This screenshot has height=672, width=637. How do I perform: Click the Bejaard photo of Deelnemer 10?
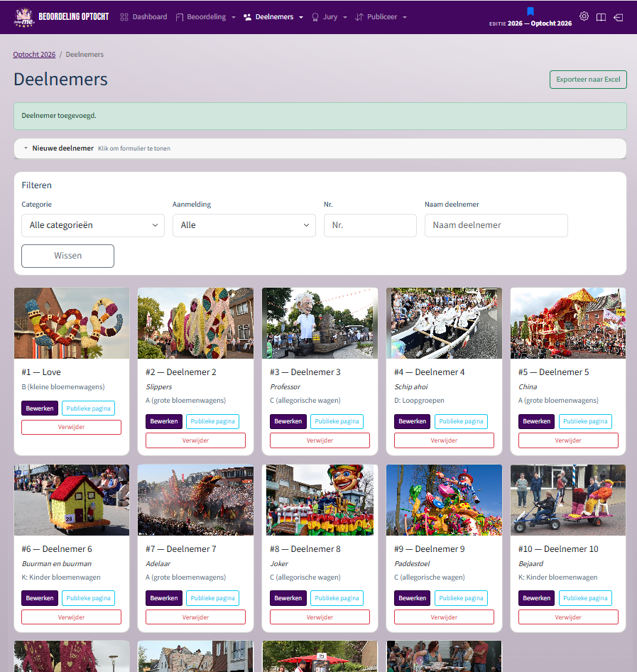click(x=568, y=500)
